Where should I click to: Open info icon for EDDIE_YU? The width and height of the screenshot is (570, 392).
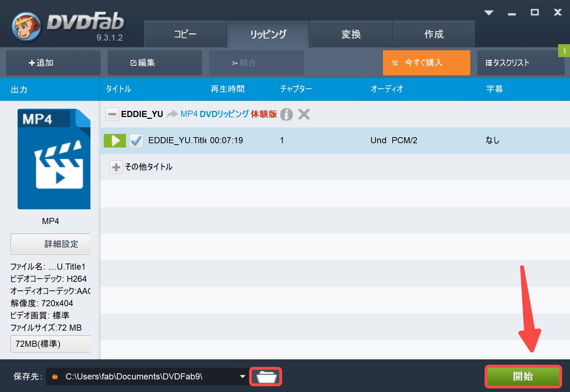pyautogui.click(x=286, y=114)
